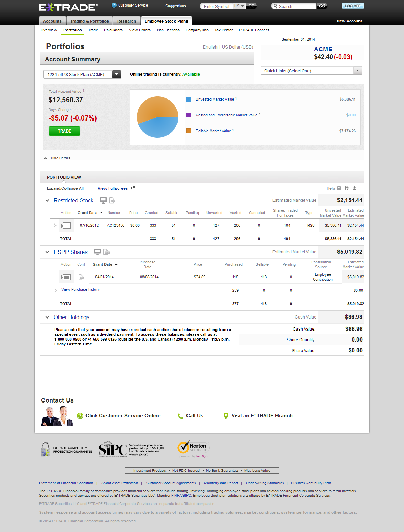Image resolution: width=404 pixels, height=532 pixels.
Task: Open the New Account link
Action: (350, 21)
